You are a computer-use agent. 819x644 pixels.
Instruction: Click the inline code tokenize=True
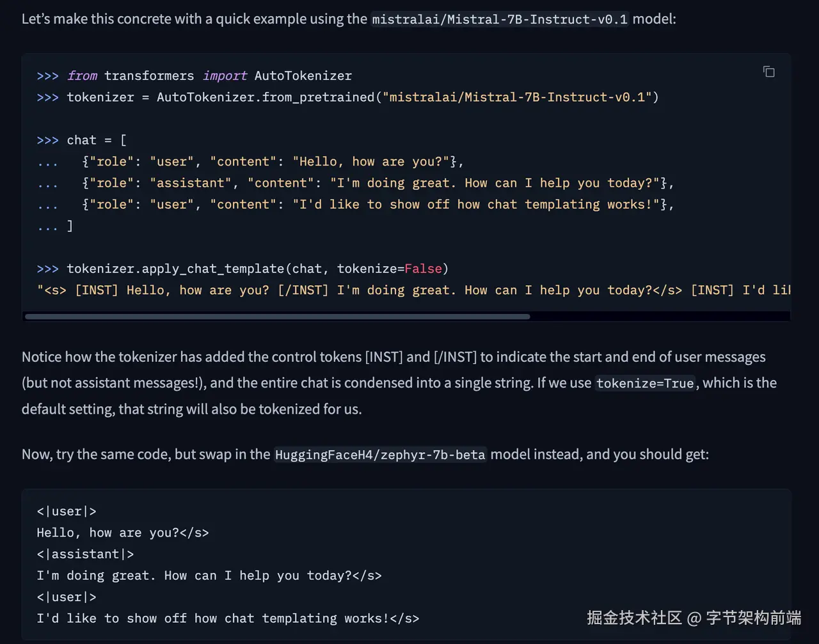645,384
